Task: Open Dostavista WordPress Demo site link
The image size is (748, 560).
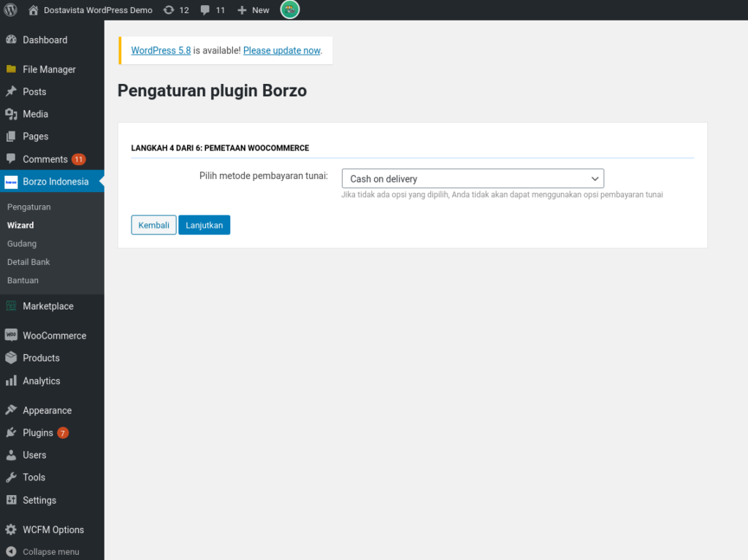Action: [x=99, y=10]
